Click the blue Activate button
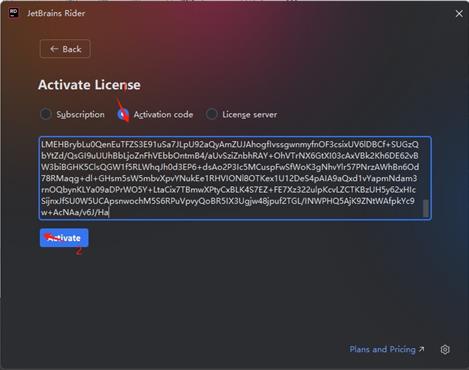469x370 pixels. point(64,238)
